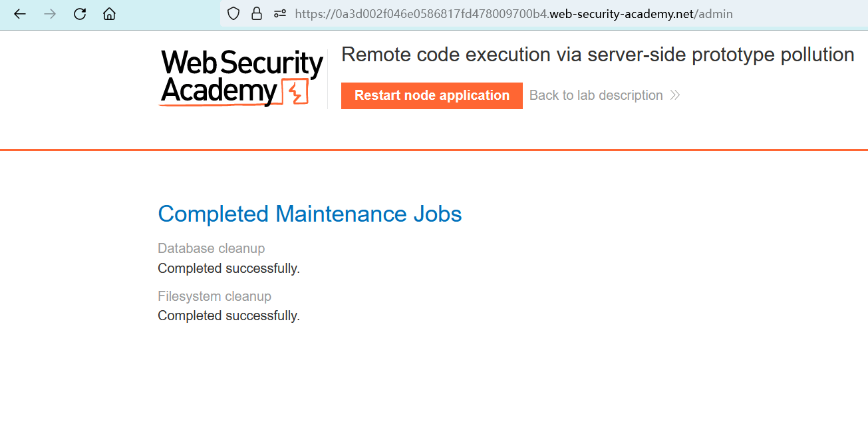Open the site permissions icon
The width and height of the screenshot is (868, 440).
click(280, 14)
